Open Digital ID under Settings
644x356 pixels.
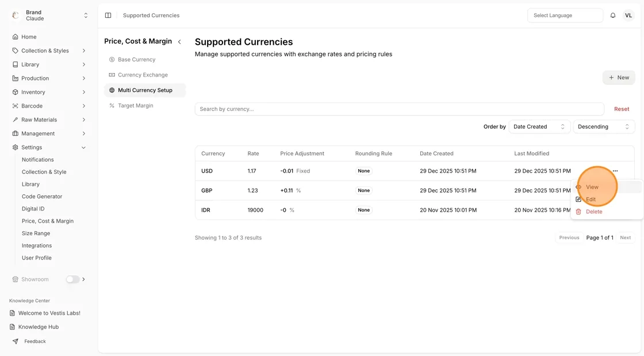33,209
